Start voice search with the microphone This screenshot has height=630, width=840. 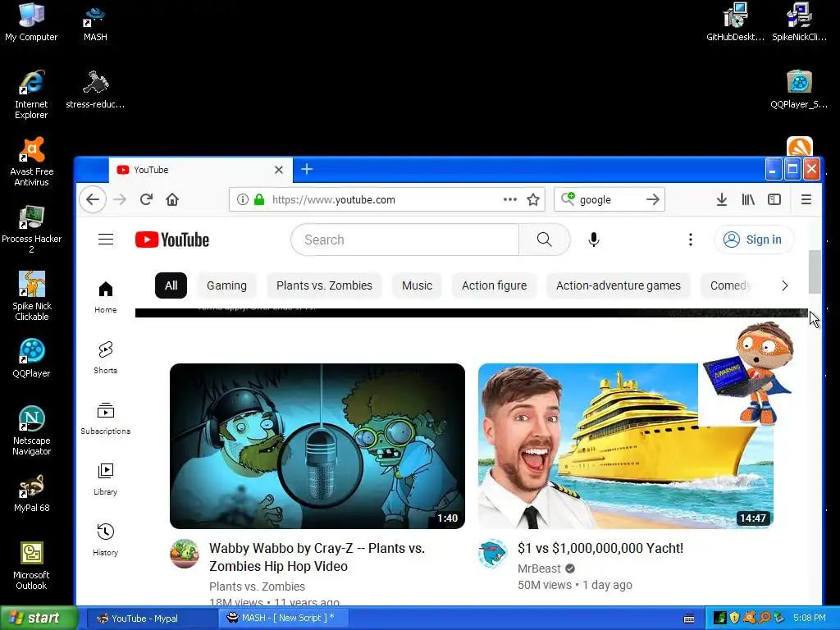point(594,240)
